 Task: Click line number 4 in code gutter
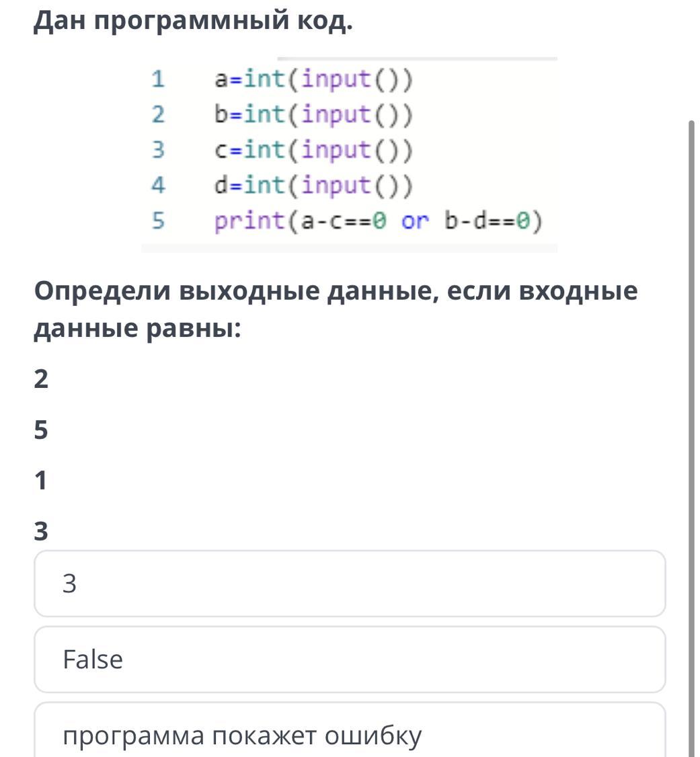point(158,185)
